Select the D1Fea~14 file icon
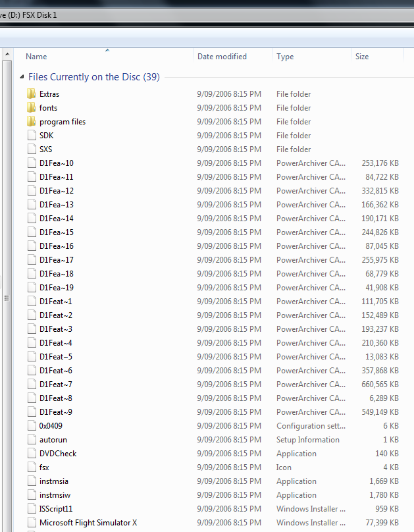 point(32,218)
